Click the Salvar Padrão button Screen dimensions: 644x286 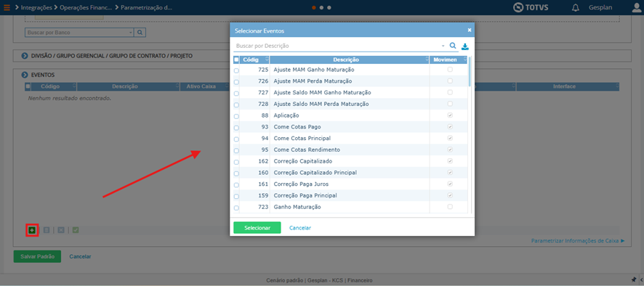point(37,256)
